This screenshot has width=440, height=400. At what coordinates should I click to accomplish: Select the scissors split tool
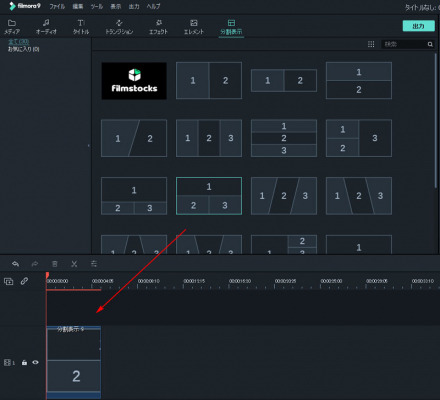tap(74, 264)
